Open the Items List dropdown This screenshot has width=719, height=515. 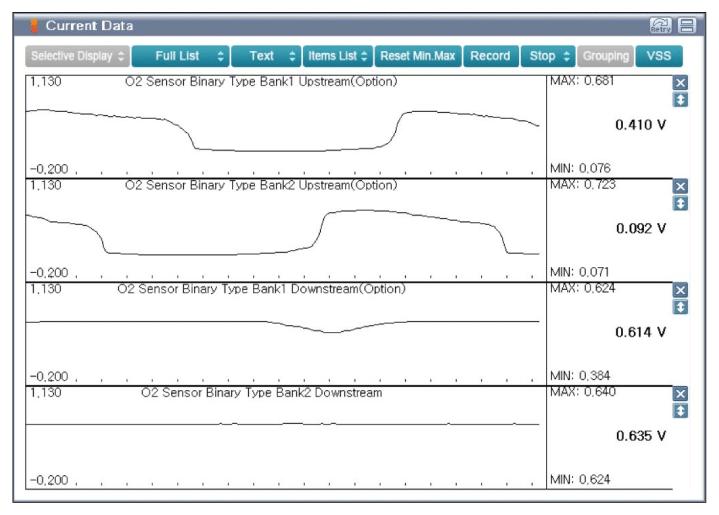(x=338, y=56)
